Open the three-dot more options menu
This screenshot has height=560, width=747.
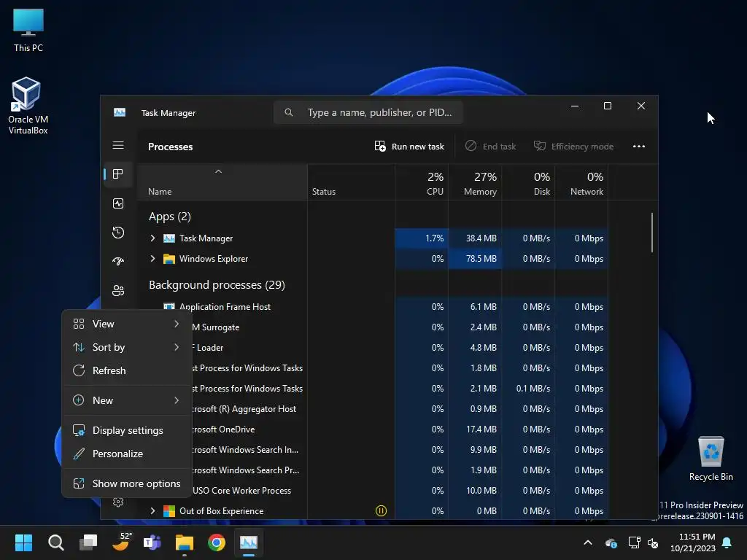click(639, 146)
